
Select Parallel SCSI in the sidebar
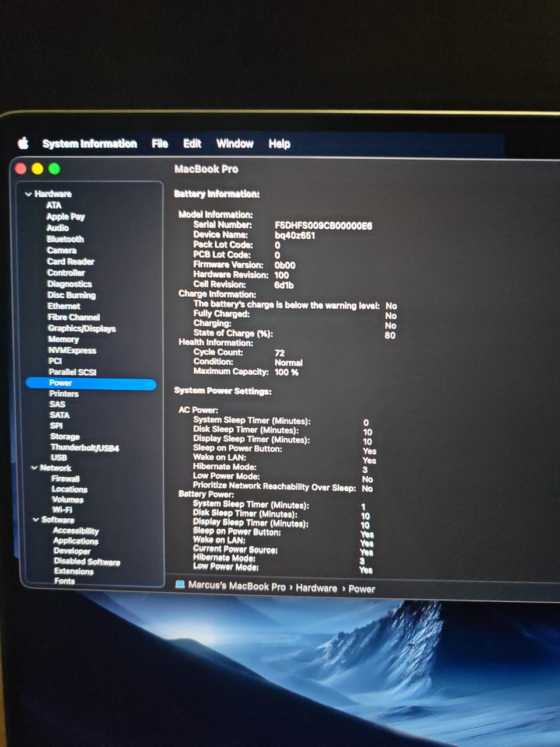pyautogui.click(x=72, y=372)
